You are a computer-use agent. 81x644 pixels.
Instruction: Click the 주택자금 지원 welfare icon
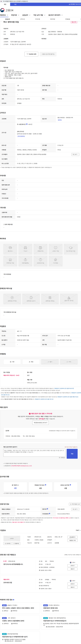coord(10,261)
